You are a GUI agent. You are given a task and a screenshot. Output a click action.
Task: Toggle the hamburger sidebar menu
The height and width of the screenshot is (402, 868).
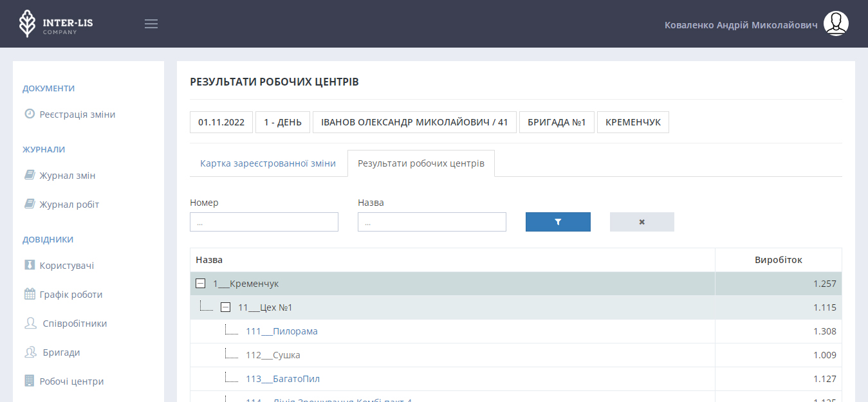pos(151,24)
